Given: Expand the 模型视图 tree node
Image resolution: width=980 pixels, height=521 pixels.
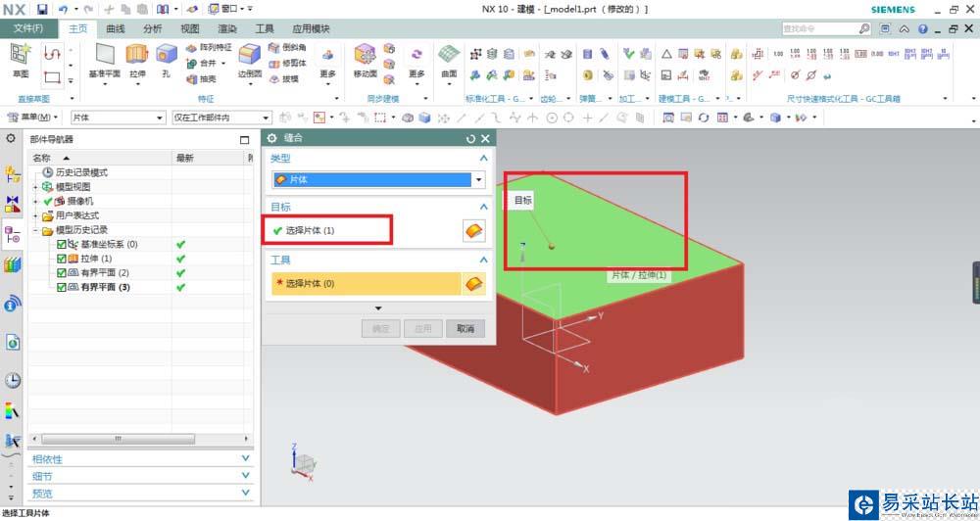Looking at the screenshot, I should pos(35,187).
